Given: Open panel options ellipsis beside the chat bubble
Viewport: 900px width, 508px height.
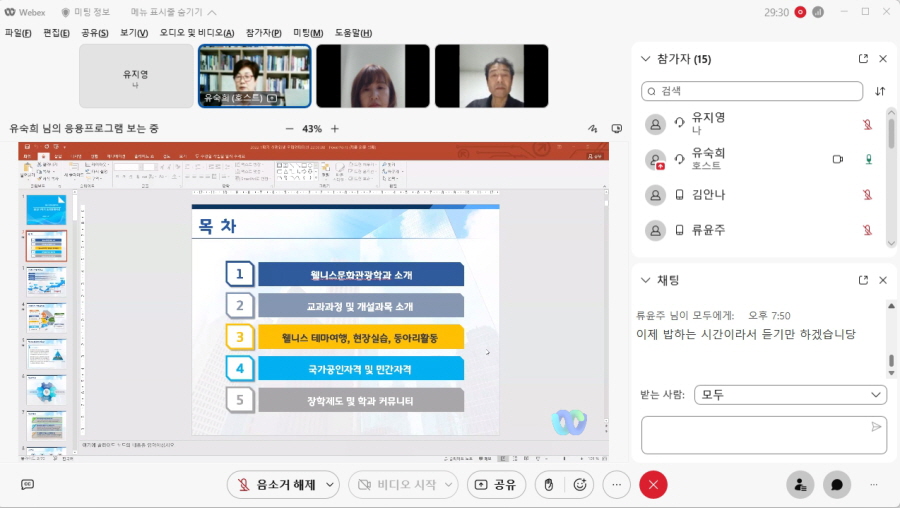Looking at the screenshot, I should (874, 485).
